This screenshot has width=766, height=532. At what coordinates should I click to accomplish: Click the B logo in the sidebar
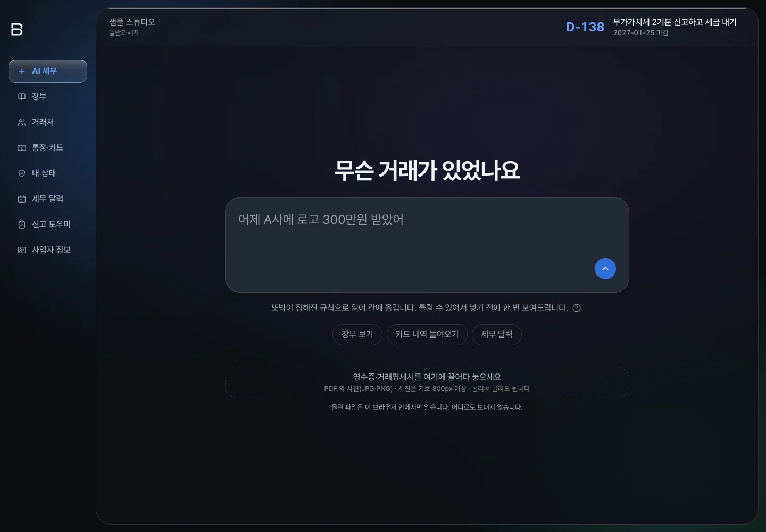17,29
